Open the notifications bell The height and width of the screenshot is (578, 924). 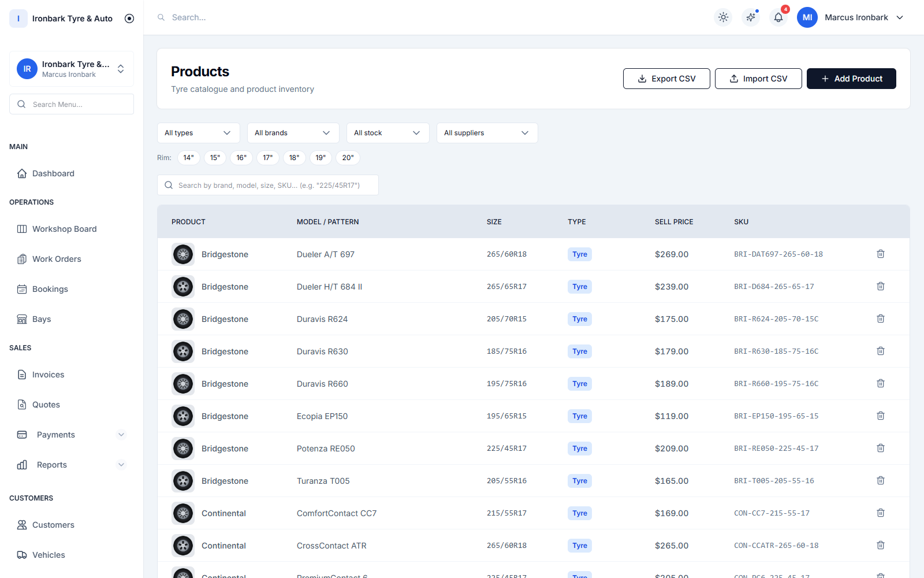[778, 17]
